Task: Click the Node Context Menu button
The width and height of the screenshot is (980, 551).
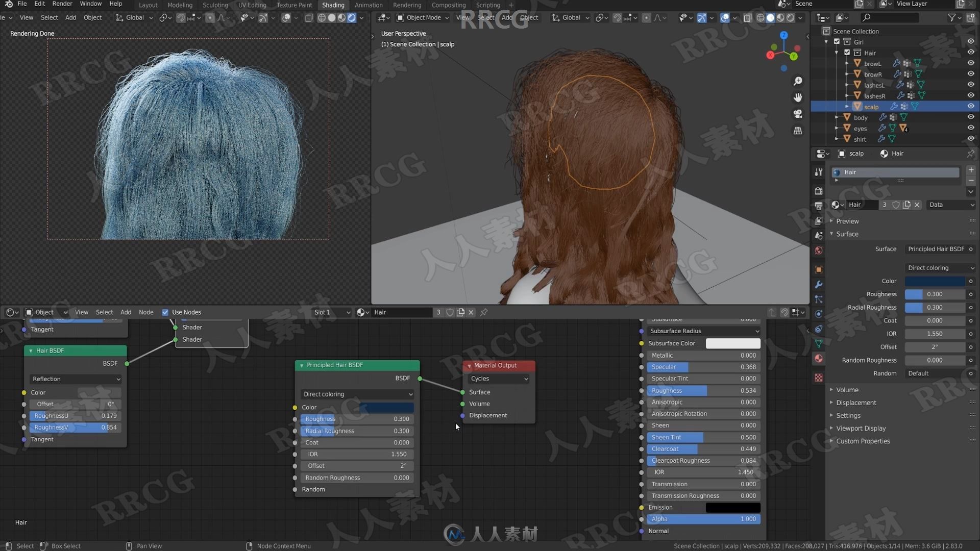Action: pyautogui.click(x=283, y=545)
